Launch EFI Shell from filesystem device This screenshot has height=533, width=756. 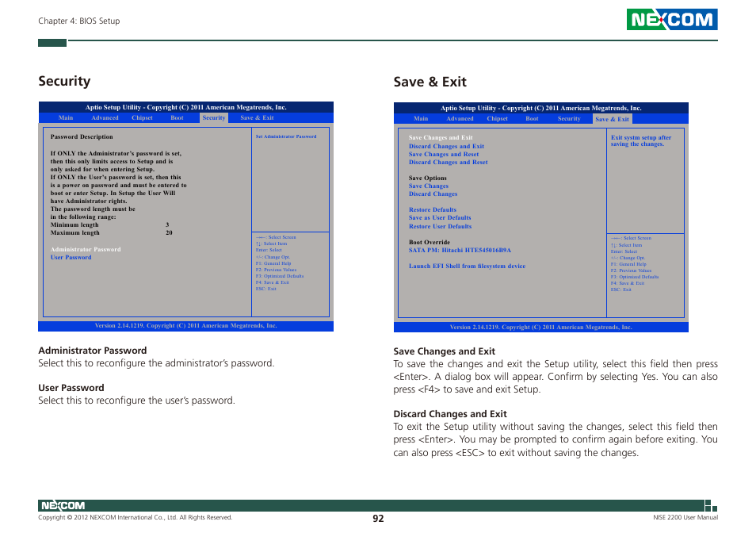468,266
